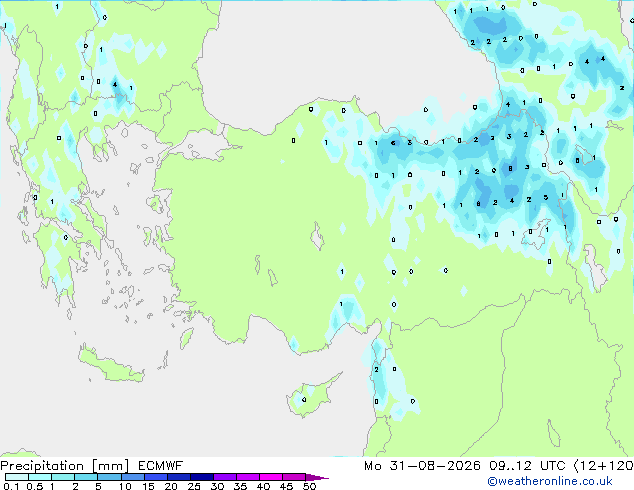The height and width of the screenshot is (490, 634).
Task: Click the "0.1" legend scale label
Action: 11,486
